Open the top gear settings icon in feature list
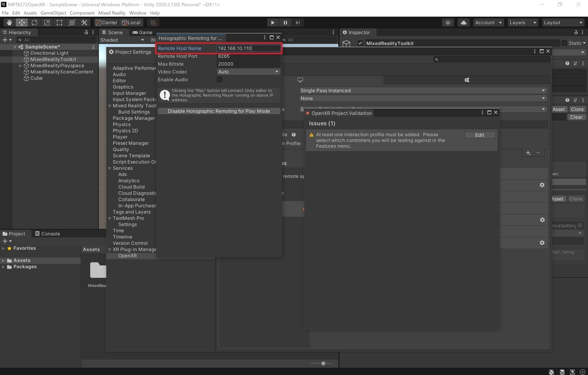This screenshot has width=588, height=375. [x=542, y=185]
